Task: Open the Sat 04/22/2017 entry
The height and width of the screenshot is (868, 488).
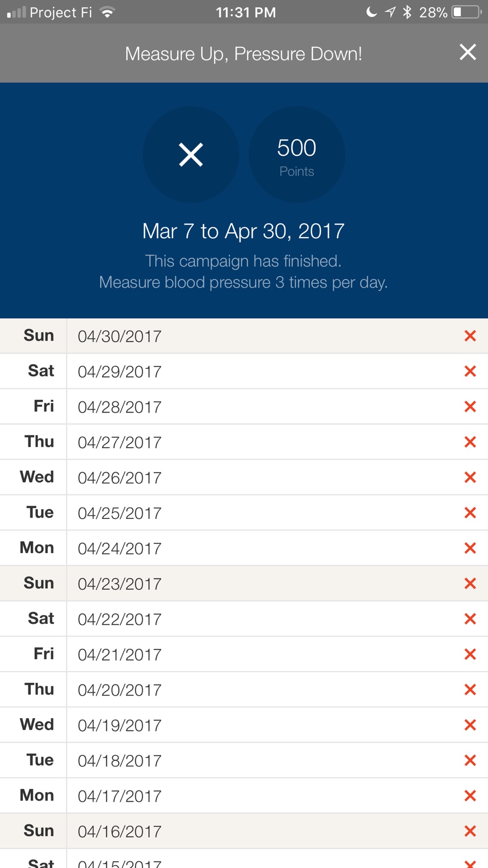Action: [244, 619]
